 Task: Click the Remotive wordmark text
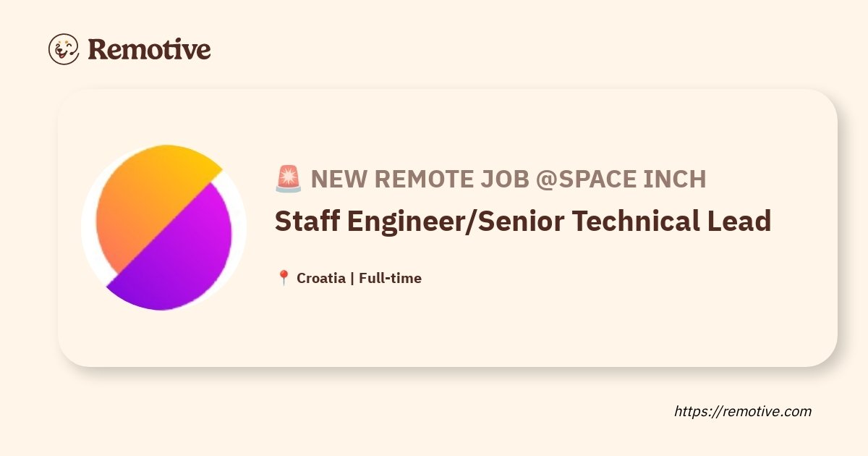click(150, 49)
